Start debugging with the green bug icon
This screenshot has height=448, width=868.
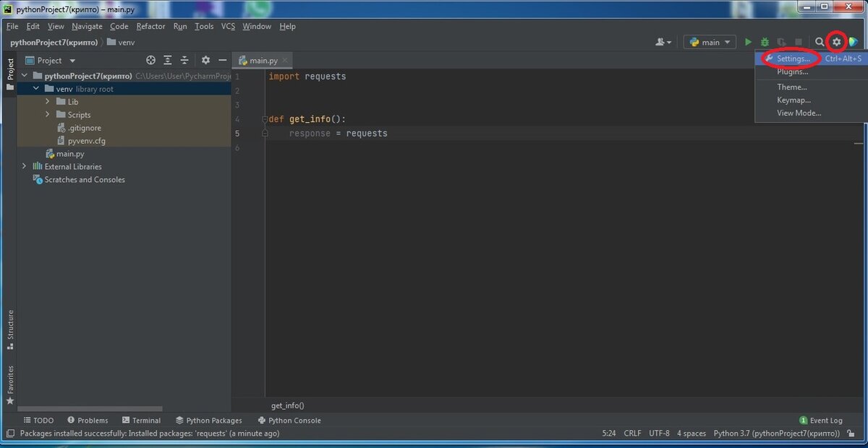coord(765,43)
